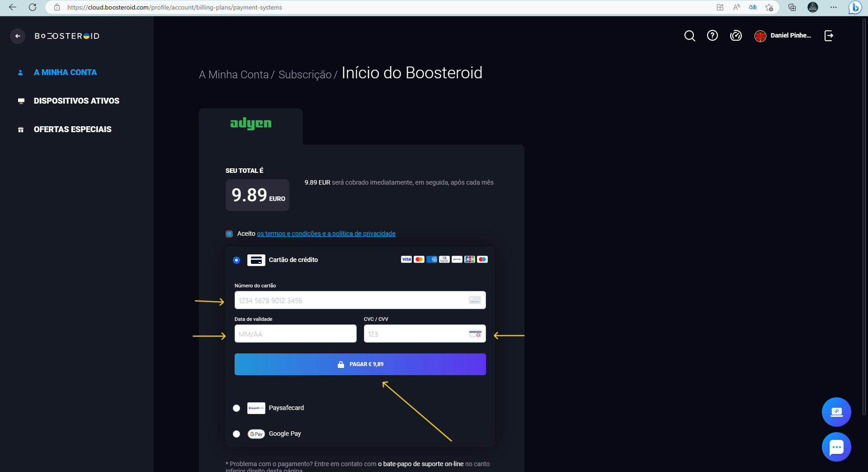Image resolution: width=868 pixels, height=472 pixels.
Task: Open the live chat bubble button
Action: click(x=836, y=447)
